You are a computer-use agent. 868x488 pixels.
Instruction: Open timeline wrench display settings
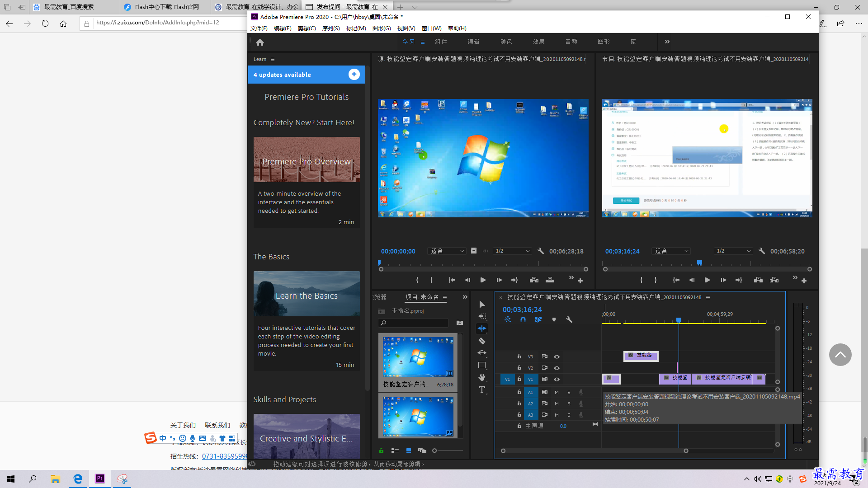pyautogui.click(x=569, y=319)
